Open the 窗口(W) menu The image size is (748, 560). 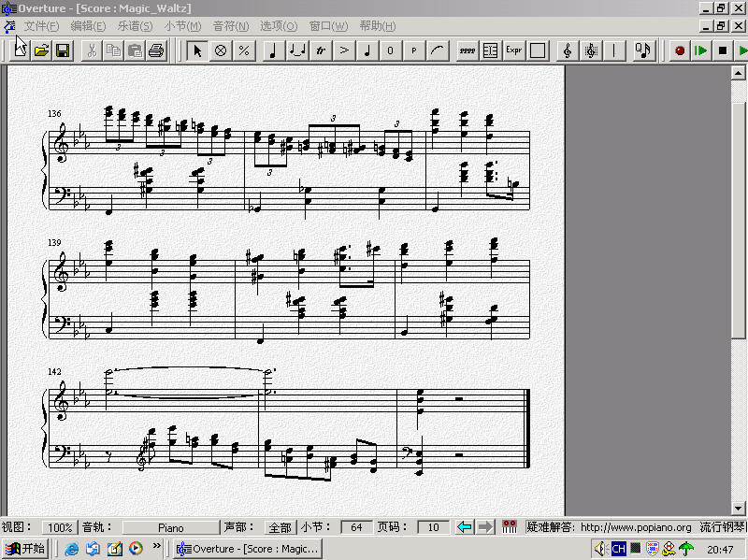[x=329, y=26]
